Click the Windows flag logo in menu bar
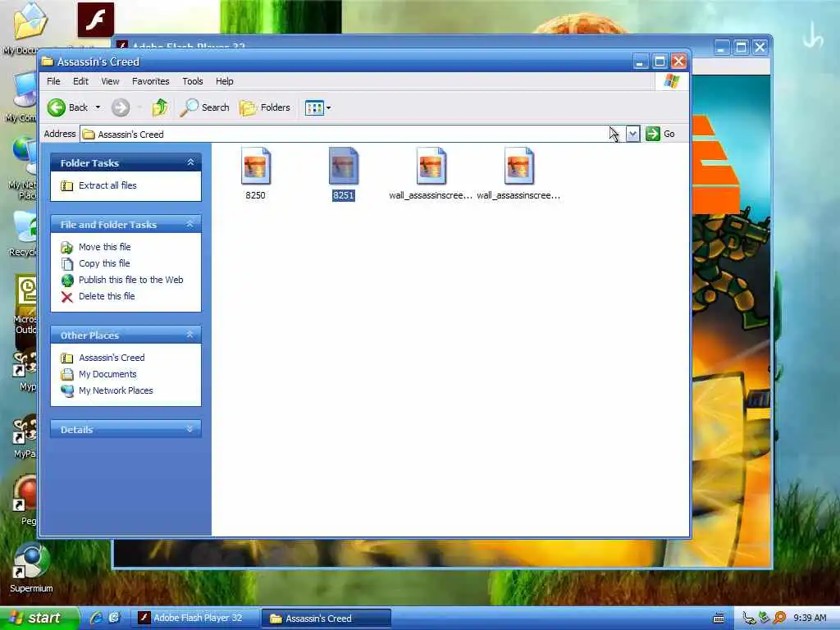This screenshot has height=630, width=840. coord(672,81)
